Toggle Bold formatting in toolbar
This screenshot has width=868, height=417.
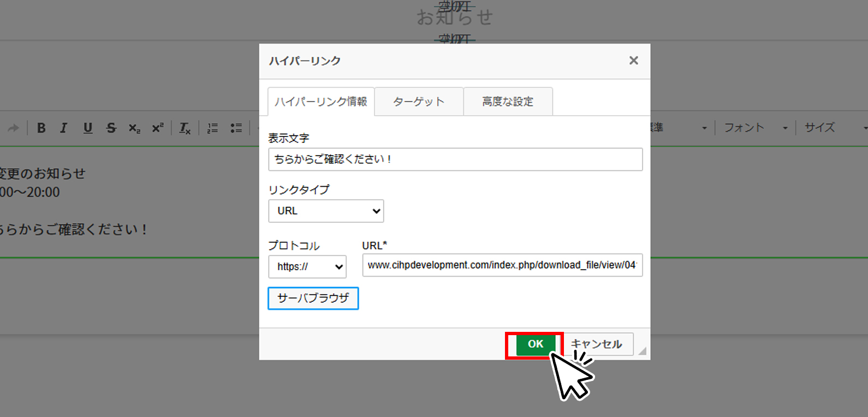click(41, 128)
